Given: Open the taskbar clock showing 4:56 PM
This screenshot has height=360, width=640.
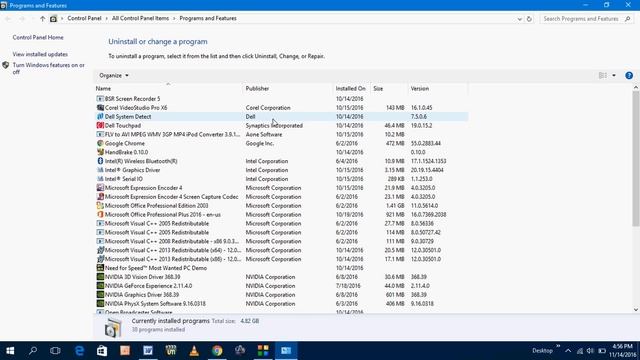Looking at the screenshot, I should [622, 351].
